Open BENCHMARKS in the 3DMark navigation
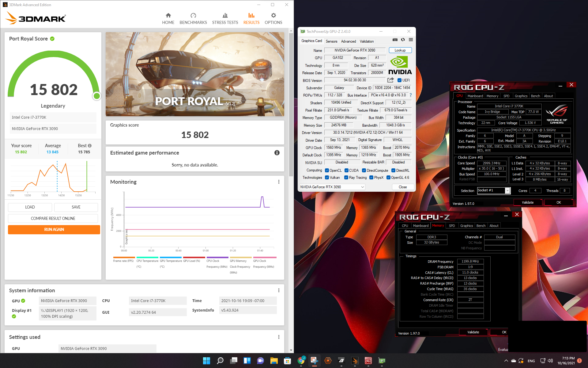Viewport: 588px width, 368px height. (x=193, y=19)
